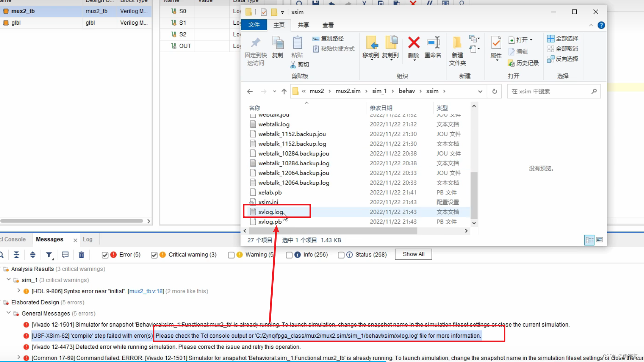
Task: Click the Copy icon in Explorer ribbon
Action: (278, 43)
